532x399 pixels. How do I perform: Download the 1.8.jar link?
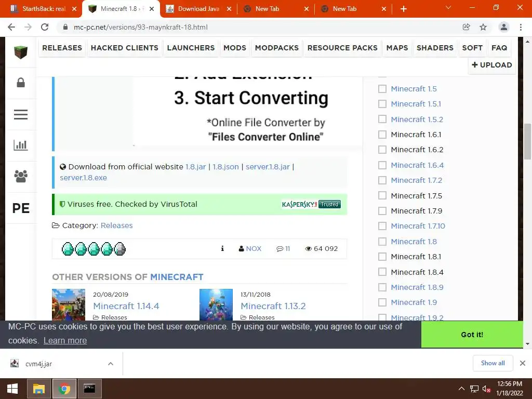[x=196, y=167]
